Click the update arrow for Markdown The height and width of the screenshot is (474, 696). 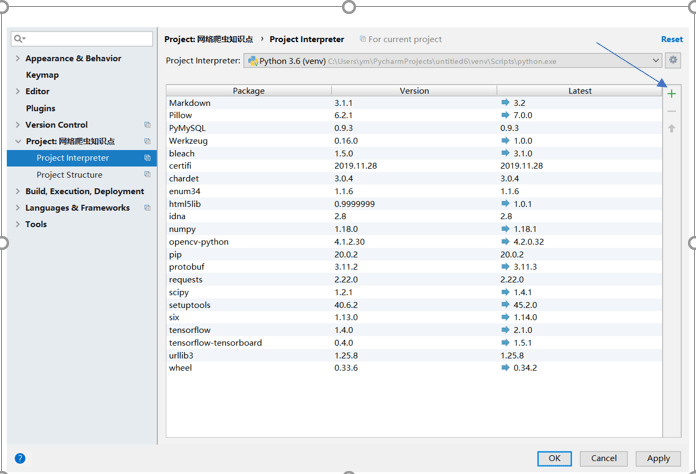point(505,103)
